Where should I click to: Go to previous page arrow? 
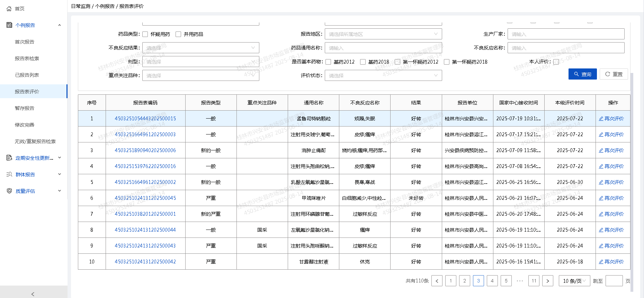pyautogui.click(x=437, y=281)
